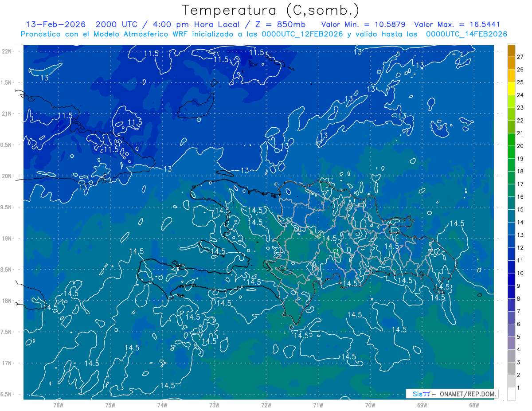Screen dimensions: 532x411
Task: Click the color legend value '8'
Action: pyautogui.click(x=519, y=299)
